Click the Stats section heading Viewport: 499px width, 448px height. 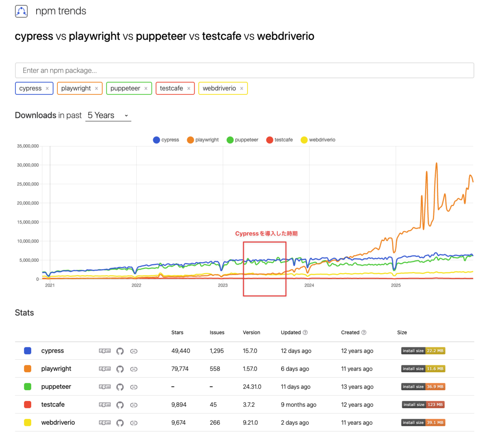pos(25,313)
